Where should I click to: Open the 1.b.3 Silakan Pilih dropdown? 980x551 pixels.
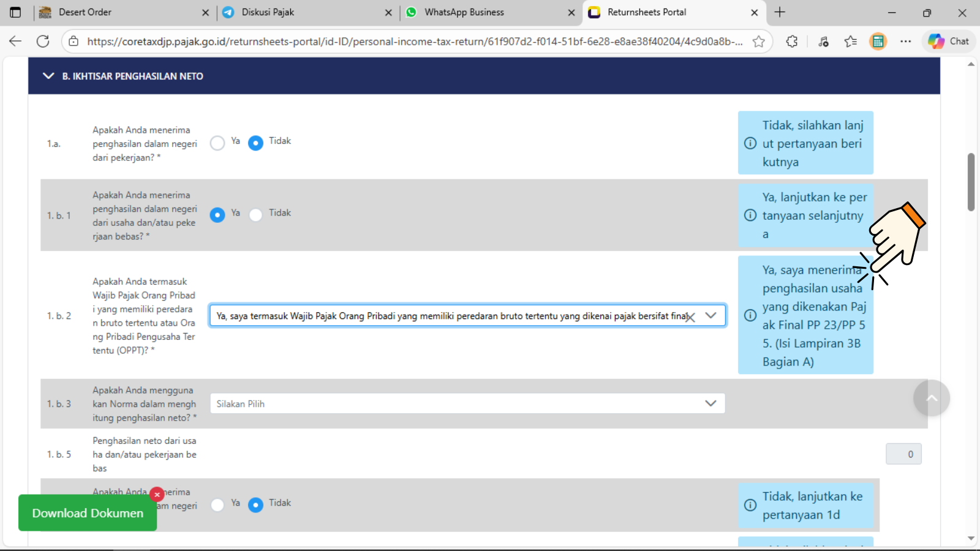point(467,403)
